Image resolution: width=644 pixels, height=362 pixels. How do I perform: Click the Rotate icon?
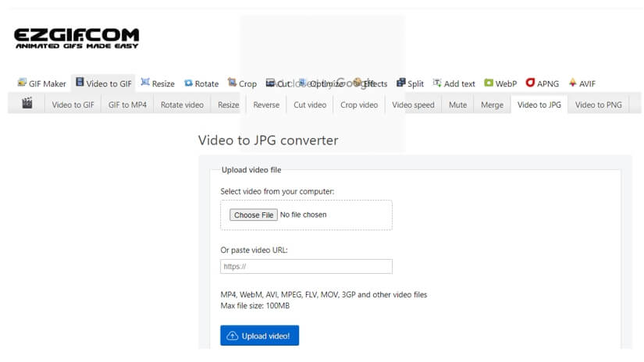[x=188, y=83]
